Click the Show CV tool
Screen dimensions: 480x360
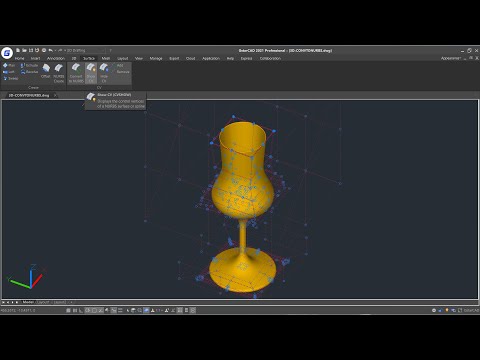point(91,73)
